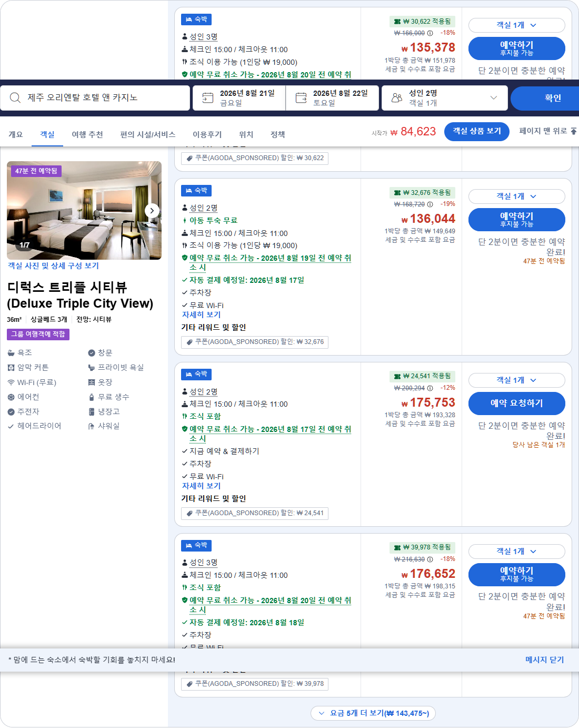Open 객실 사진 및 상세 구성 보기 link

click(53, 266)
